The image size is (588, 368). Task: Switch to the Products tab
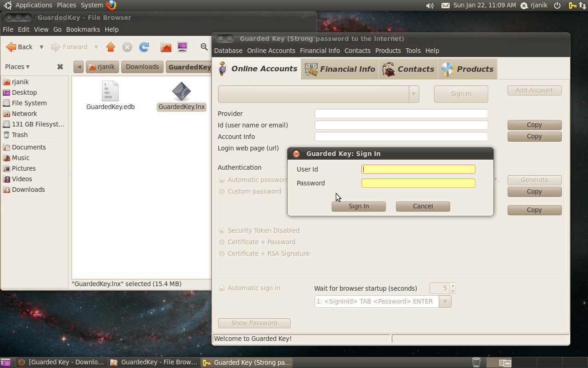pos(467,69)
